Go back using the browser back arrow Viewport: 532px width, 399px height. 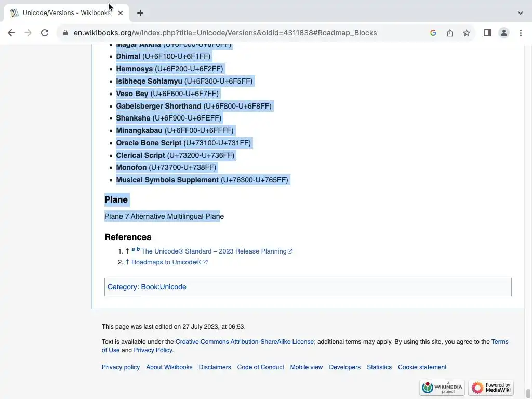pos(11,33)
